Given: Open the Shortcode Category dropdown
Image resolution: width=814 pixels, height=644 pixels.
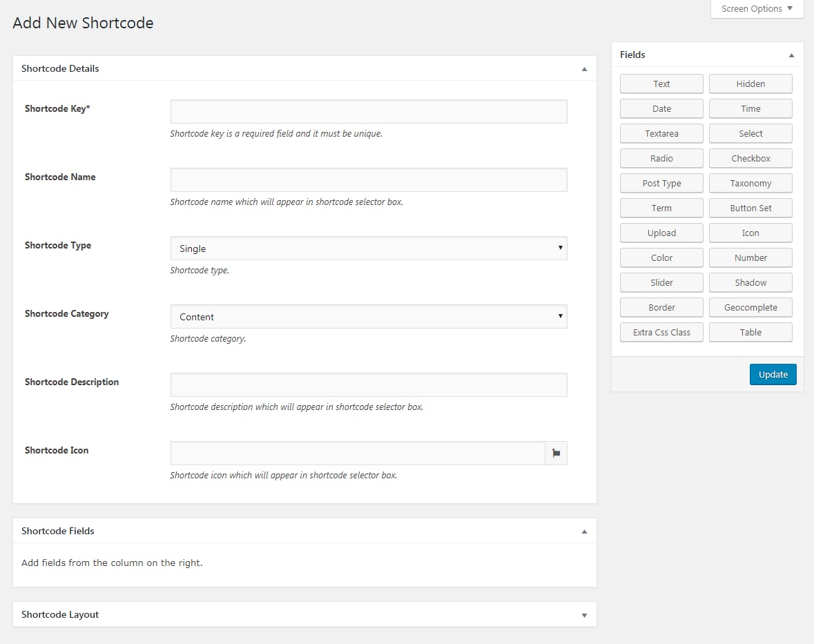Looking at the screenshot, I should pos(369,317).
